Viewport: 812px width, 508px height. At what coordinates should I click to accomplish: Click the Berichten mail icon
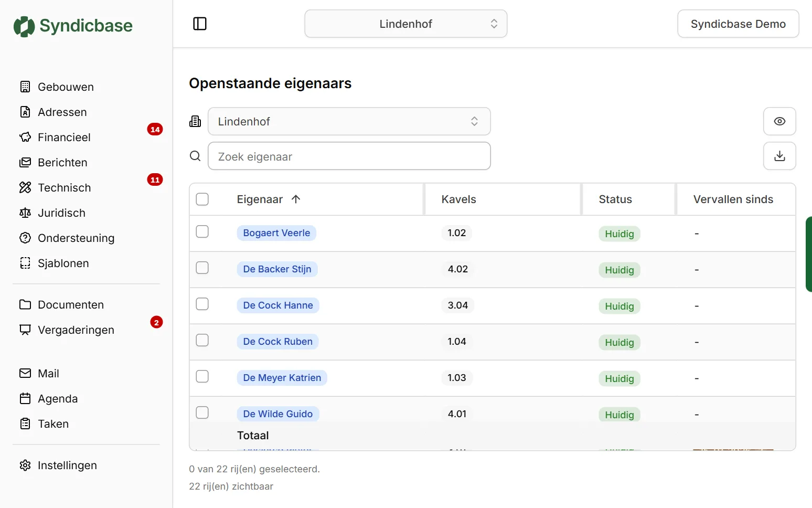[x=25, y=162]
